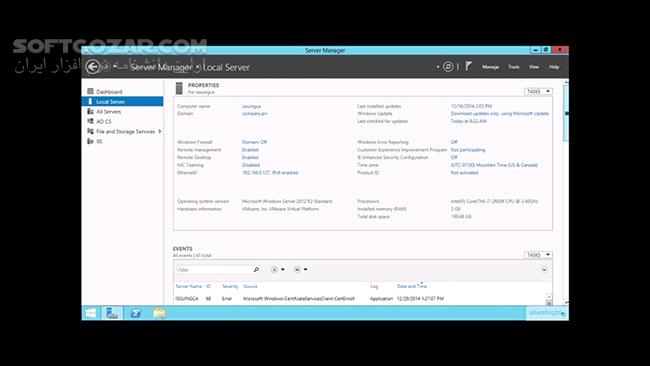Select the CertificateServicesClient-CertEnroll event row
The height and width of the screenshot is (366, 650).
[x=360, y=298]
